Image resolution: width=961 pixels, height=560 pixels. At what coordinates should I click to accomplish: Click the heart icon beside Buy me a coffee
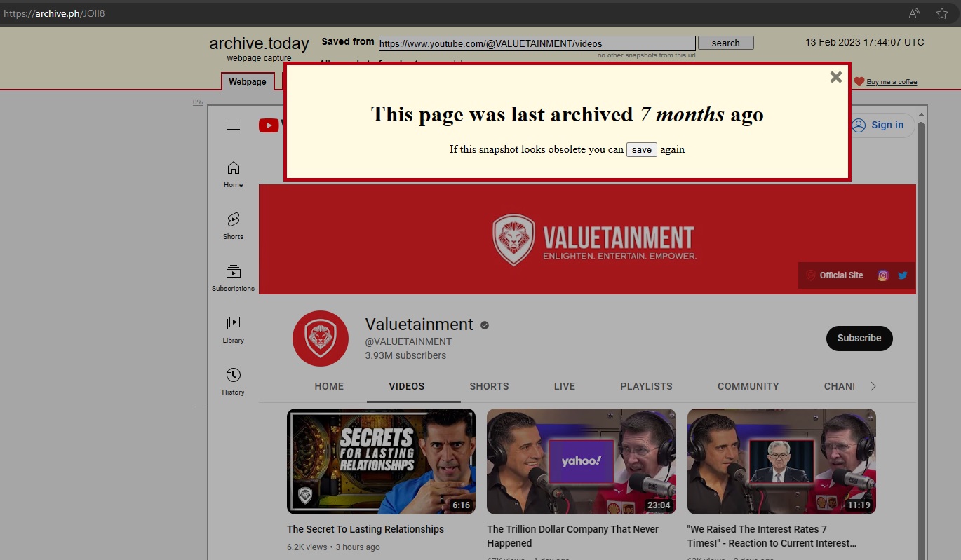859,82
